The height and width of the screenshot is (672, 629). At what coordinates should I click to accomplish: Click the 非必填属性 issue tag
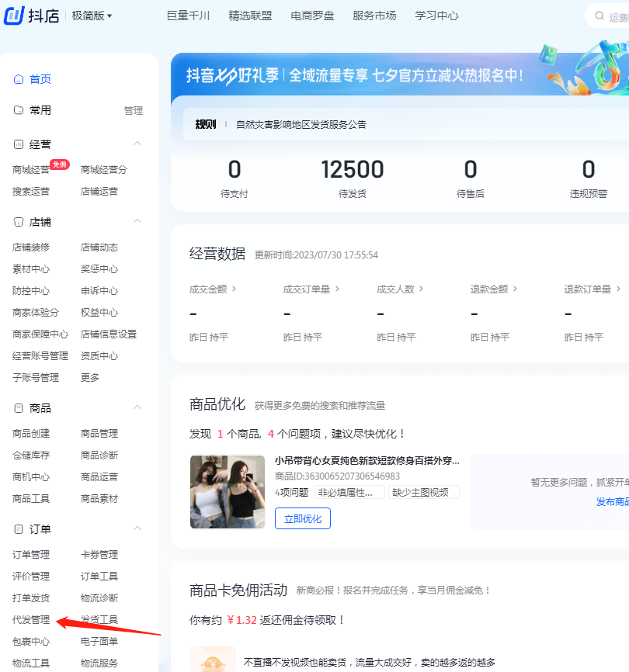click(x=349, y=493)
